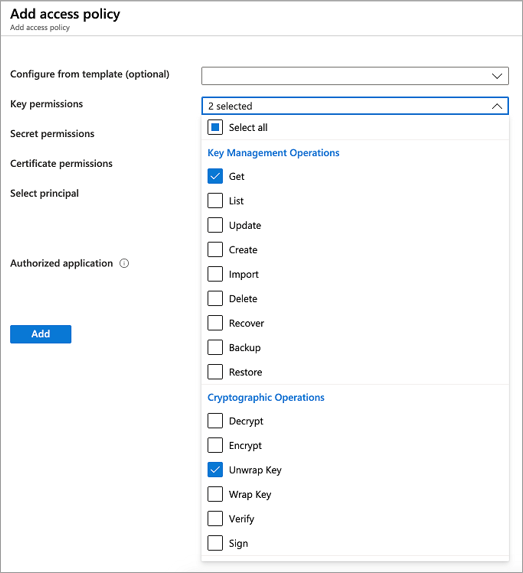The height and width of the screenshot is (573, 523).
Task: Select the Backup key permission checkbox
Action: pyautogui.click(x=215, y=348)
